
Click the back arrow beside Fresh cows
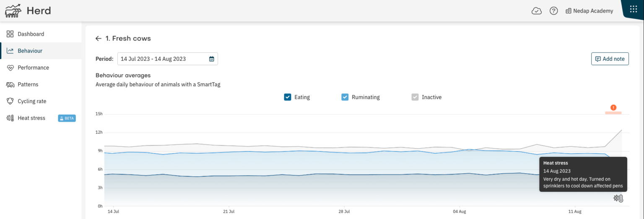coord(99,39)
